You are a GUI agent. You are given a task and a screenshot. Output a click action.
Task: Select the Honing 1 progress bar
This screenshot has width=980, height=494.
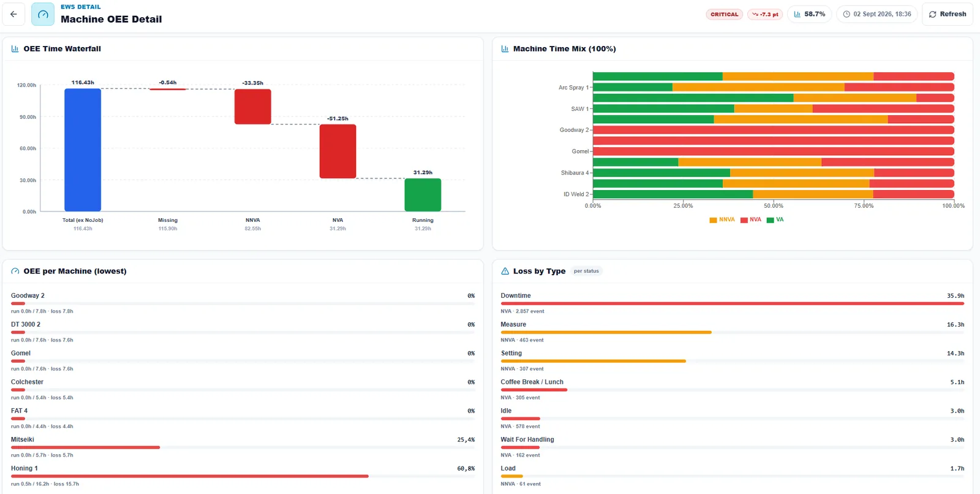point(243,476)
